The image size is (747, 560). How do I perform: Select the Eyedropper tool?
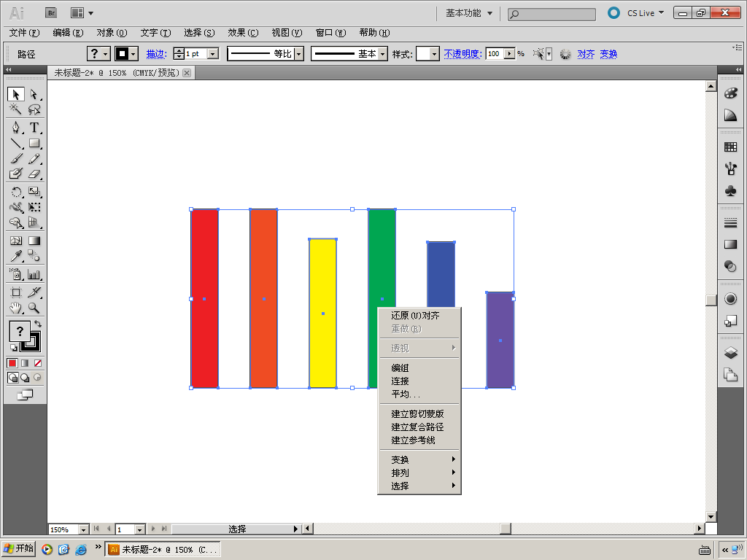point(16,256)
